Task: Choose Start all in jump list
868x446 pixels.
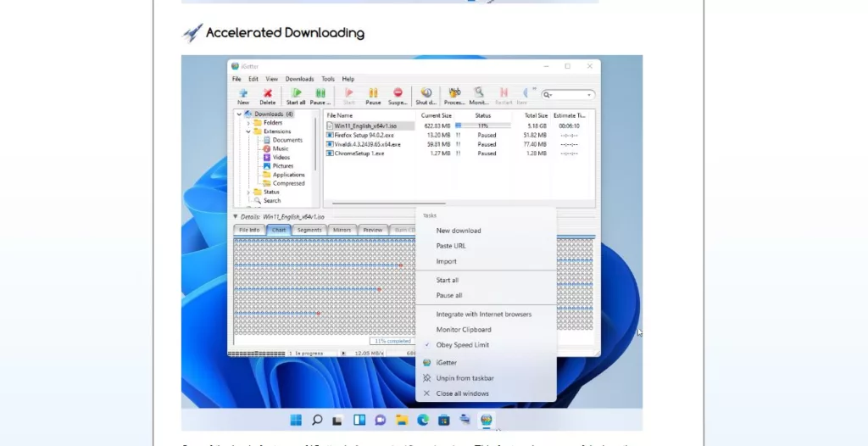Action: (x=447, y=281)
